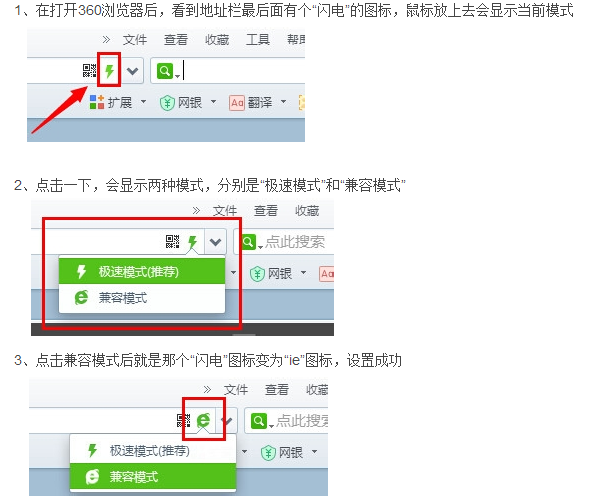This screenshot has height=499, width=601.
Task: Choose highlighted 兼容模式 in third screenshot
Action: click(152, 476)
